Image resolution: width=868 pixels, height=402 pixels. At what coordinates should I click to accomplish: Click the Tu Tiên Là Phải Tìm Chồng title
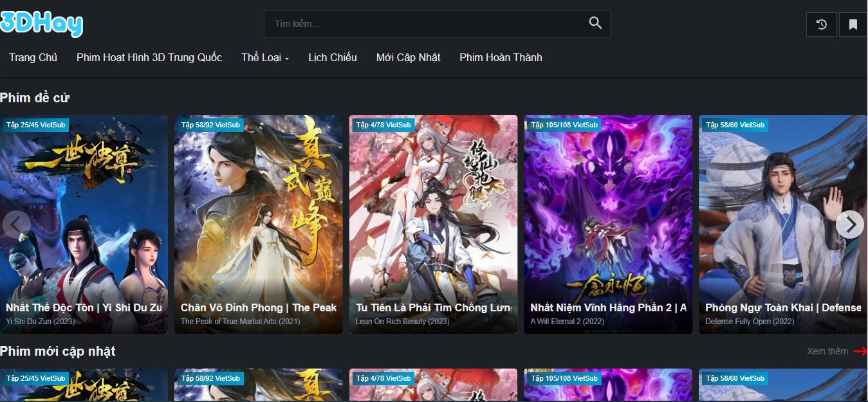pyautogui.click(x=433, y=307)
